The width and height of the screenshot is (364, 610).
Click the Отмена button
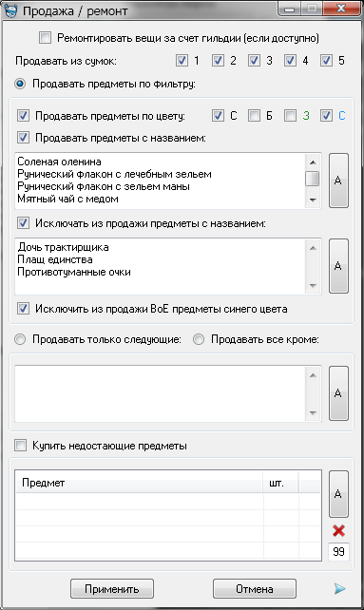point(255,589)
